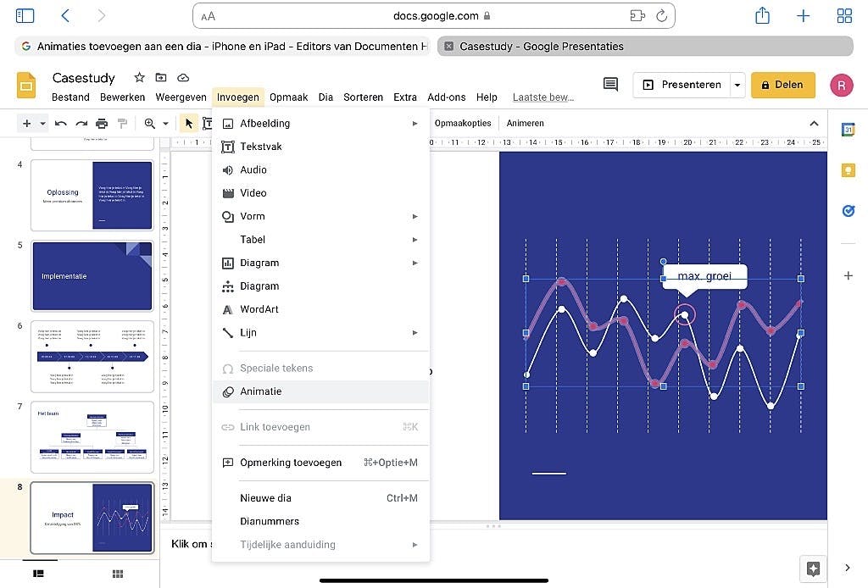868x588 pixels.
Task: Select slide 7 Het team thumbnail
Action: [x=92, y=437]
